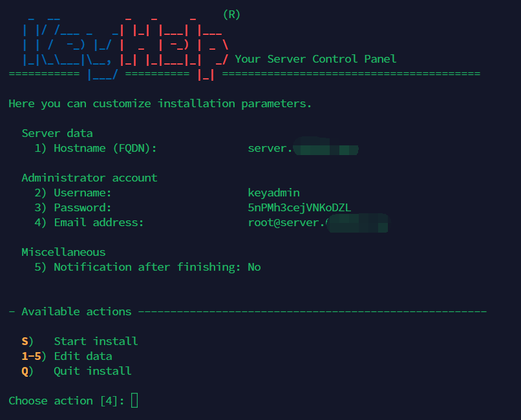This screenshot has width=521, height=420.
Task: Click the terminal cursor after the prompt
Action: [x=134, y=401]
